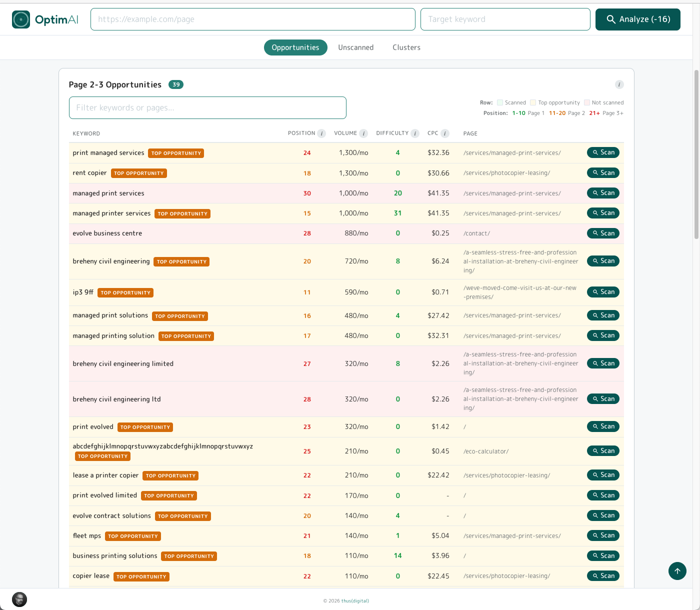Image resolution: width=700 pixels, height=610 pixels.
Task: Open the Clusters tab
Action: [406, 47]
